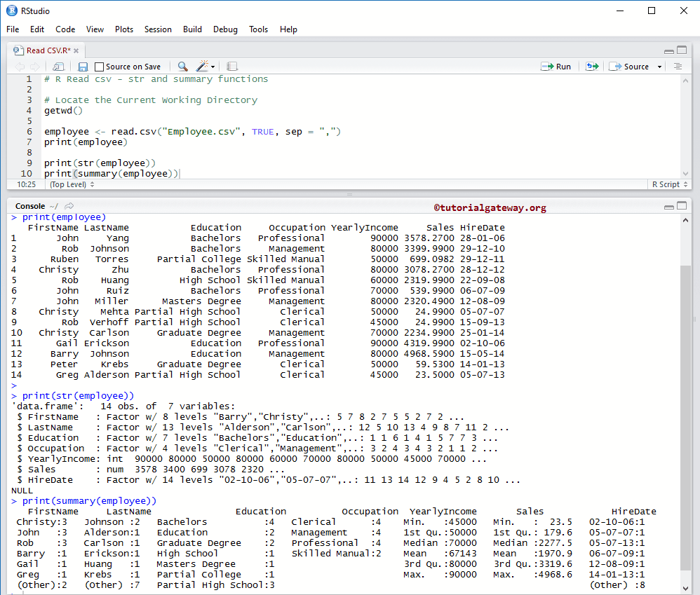Viewport: 700px width, 595px height.
Task: Click the console working directory arrow icon
Action: tap(69, 206)
